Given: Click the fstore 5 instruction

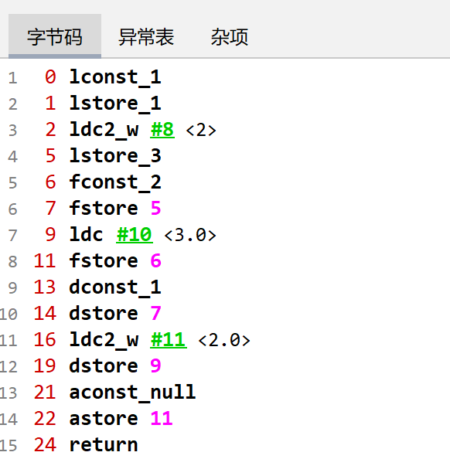Looking at the screenshot, I should (x=115, y=209).
